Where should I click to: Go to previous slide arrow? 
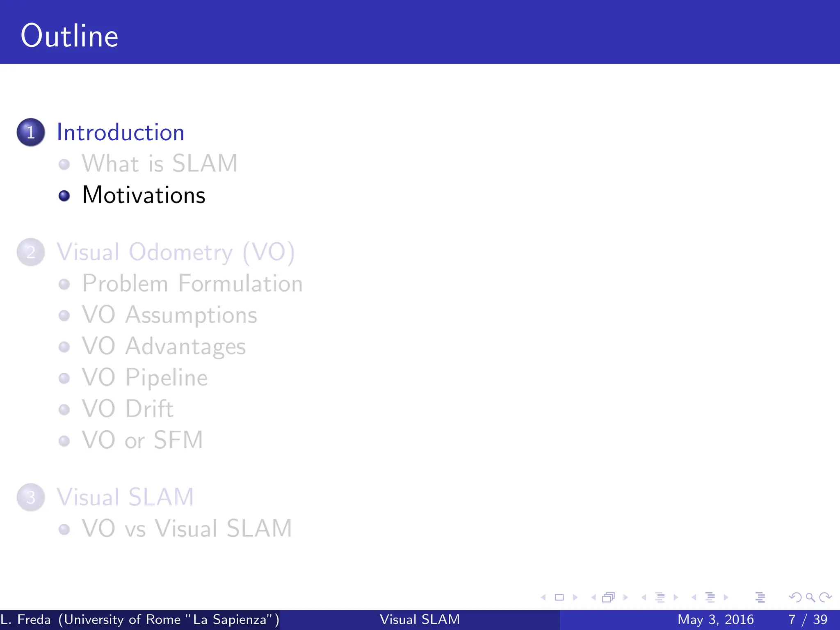point(543,598)
